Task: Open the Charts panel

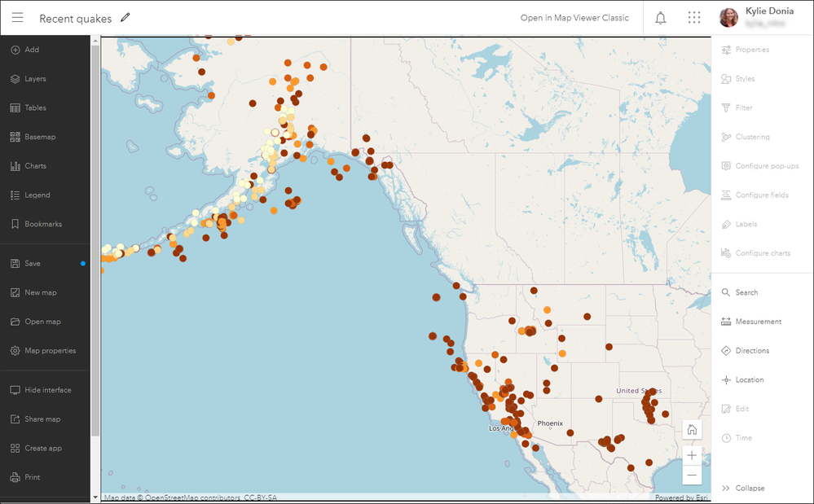Action: coord(33,165)
